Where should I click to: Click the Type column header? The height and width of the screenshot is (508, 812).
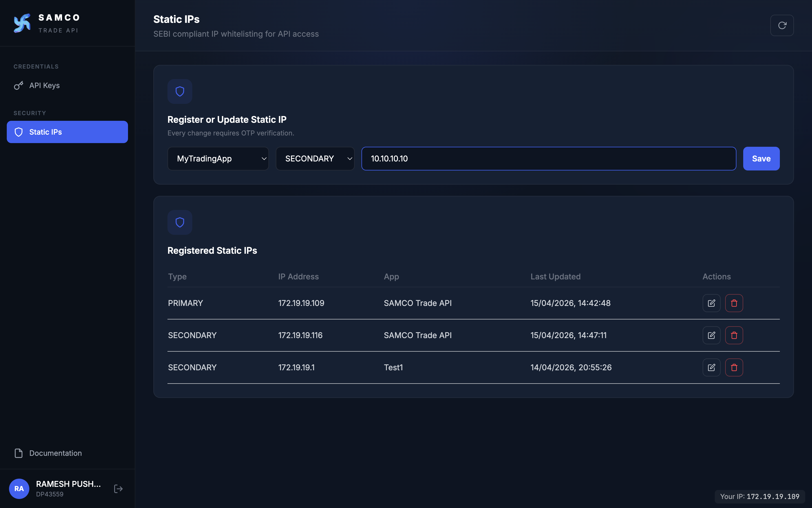point(177,277)
